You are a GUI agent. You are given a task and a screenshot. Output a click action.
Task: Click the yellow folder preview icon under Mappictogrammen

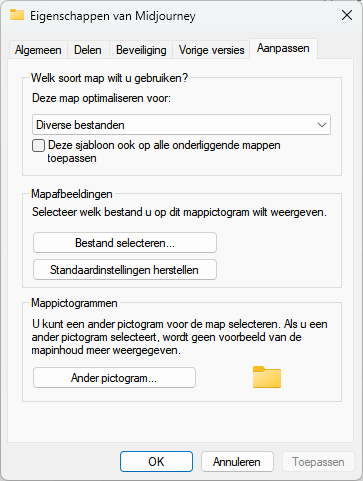[267, 377]
